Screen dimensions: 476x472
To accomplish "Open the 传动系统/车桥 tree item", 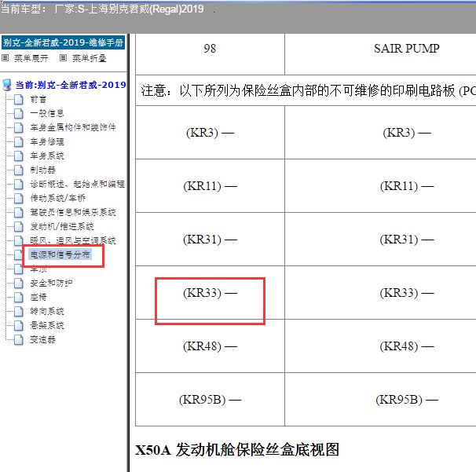I will (x=57, y=198).
